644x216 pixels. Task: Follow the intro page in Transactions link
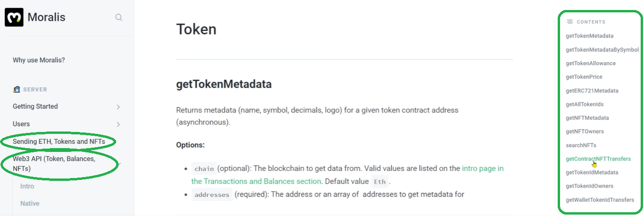pyautogui.click(x=482, y=169)
